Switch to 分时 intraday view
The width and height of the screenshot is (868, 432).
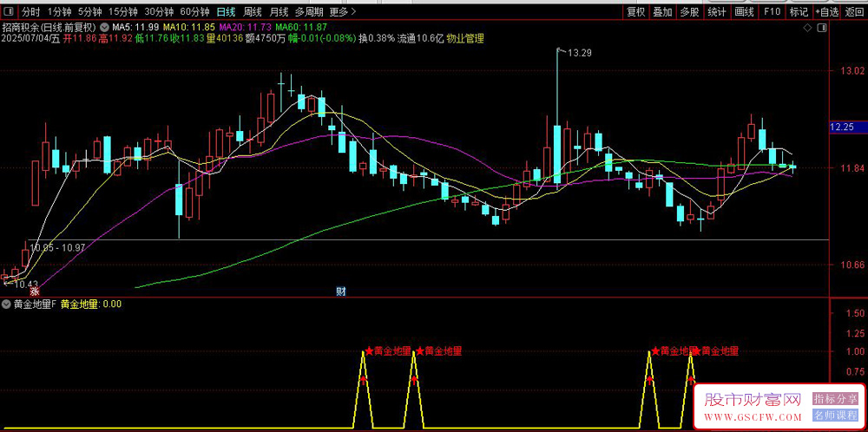30,11
